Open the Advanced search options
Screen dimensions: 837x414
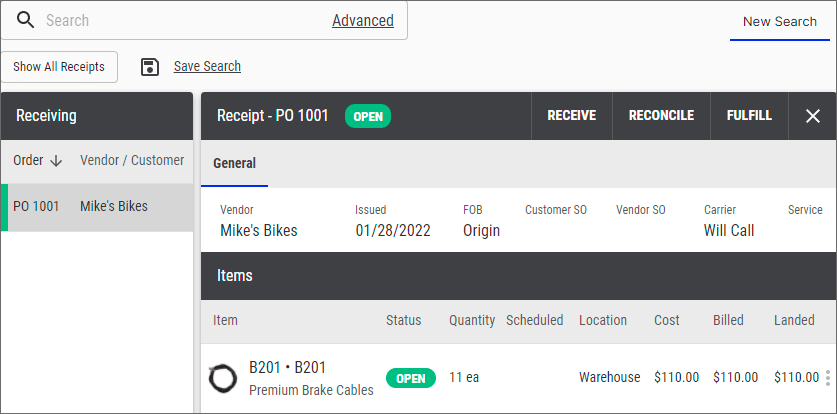(362, 20)
